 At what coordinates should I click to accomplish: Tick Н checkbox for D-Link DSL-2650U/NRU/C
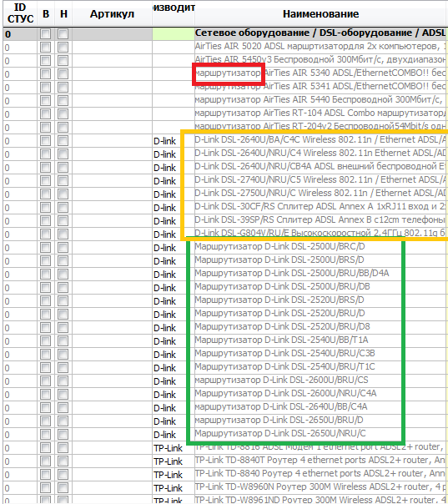[x=63, y=435]
